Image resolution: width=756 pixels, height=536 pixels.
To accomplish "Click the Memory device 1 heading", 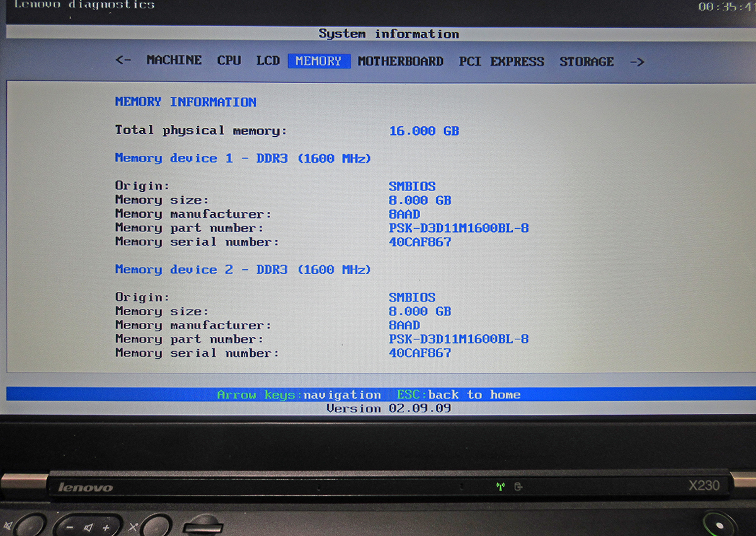I will 243,158.
